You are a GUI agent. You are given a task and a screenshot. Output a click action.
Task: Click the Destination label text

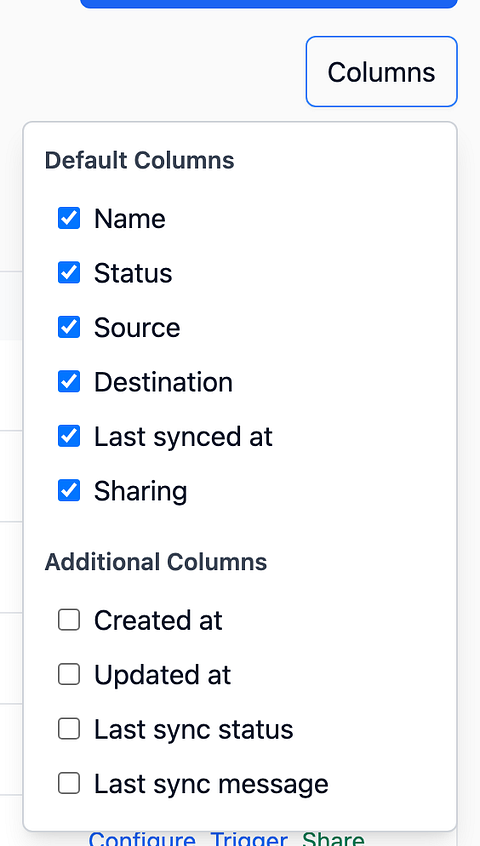tap(163, 382)
